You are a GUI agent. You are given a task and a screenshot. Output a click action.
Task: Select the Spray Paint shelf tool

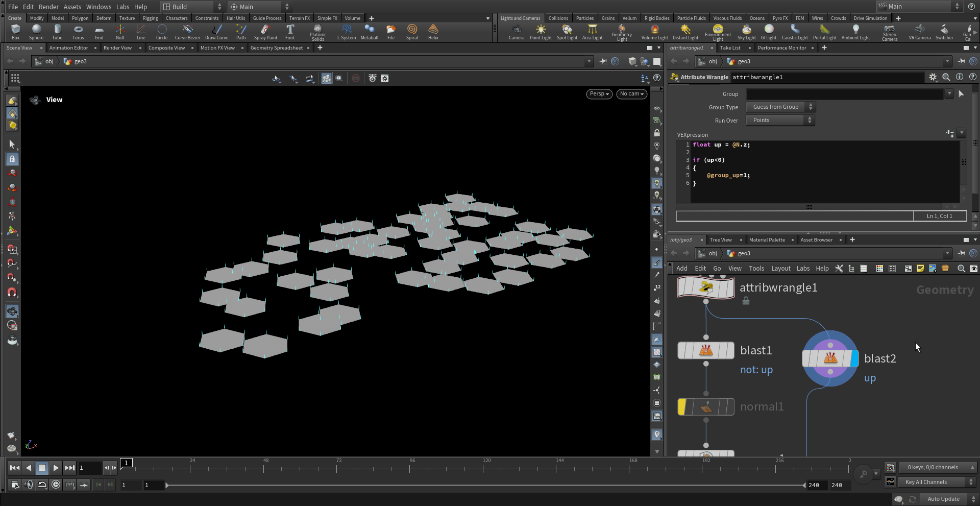[x=265, y=32]
